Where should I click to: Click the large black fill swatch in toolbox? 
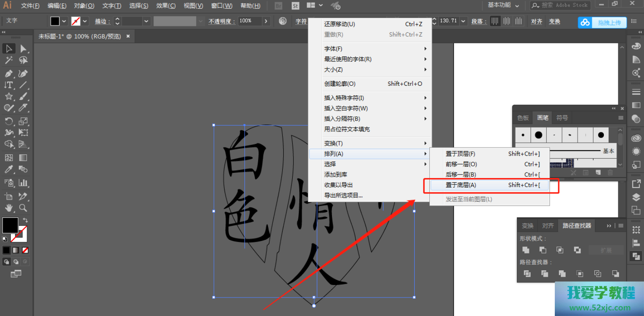(10, 225)
